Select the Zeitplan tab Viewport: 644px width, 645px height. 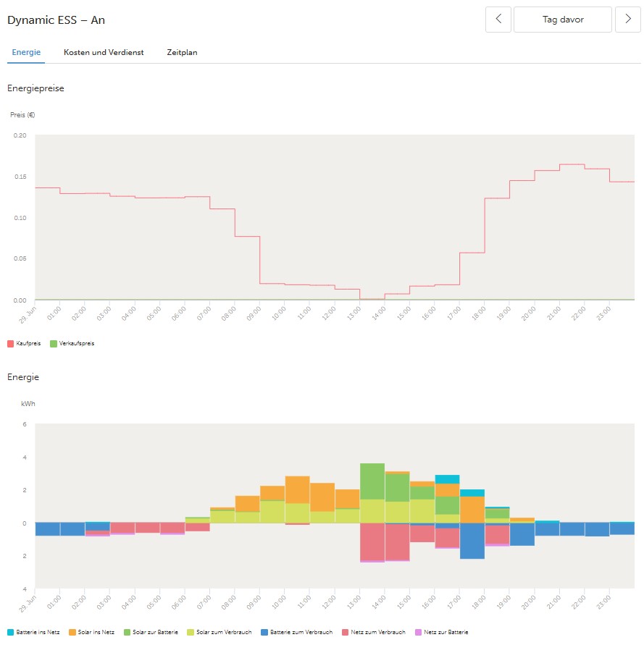182,53
